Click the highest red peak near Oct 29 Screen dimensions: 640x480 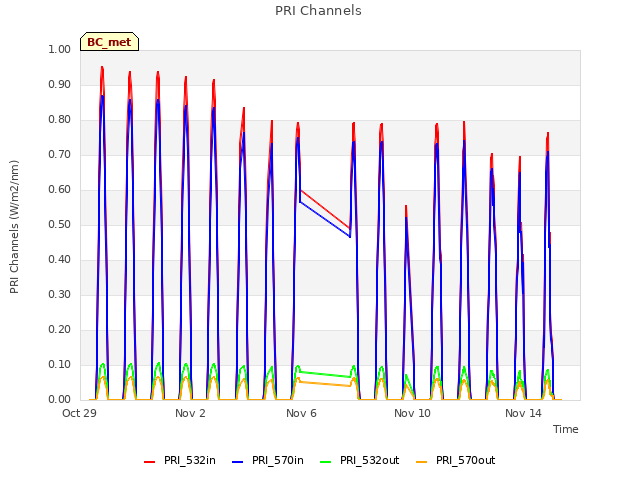(102, 68)
